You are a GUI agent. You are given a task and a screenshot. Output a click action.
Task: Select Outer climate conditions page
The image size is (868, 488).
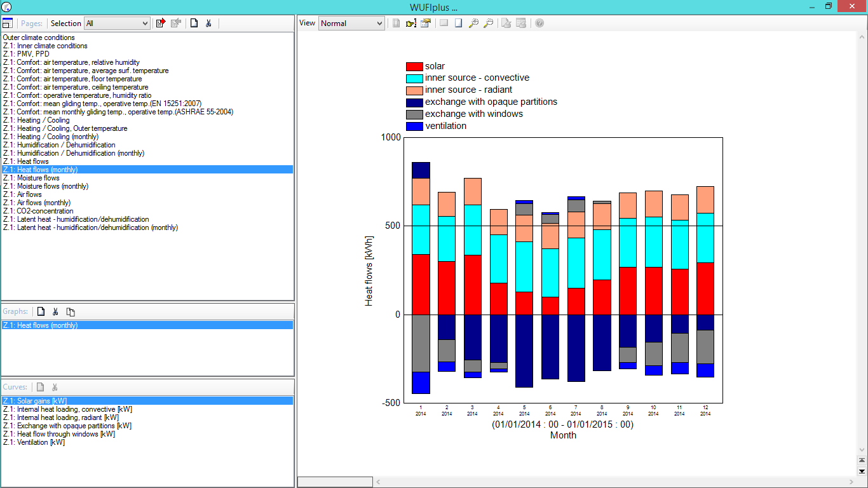[x=39, y=37]
